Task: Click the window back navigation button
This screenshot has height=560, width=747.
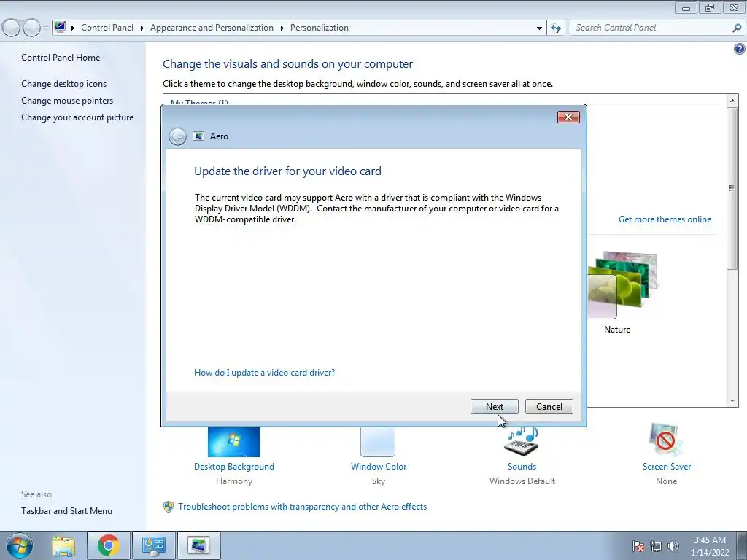Action: (12, 28)
